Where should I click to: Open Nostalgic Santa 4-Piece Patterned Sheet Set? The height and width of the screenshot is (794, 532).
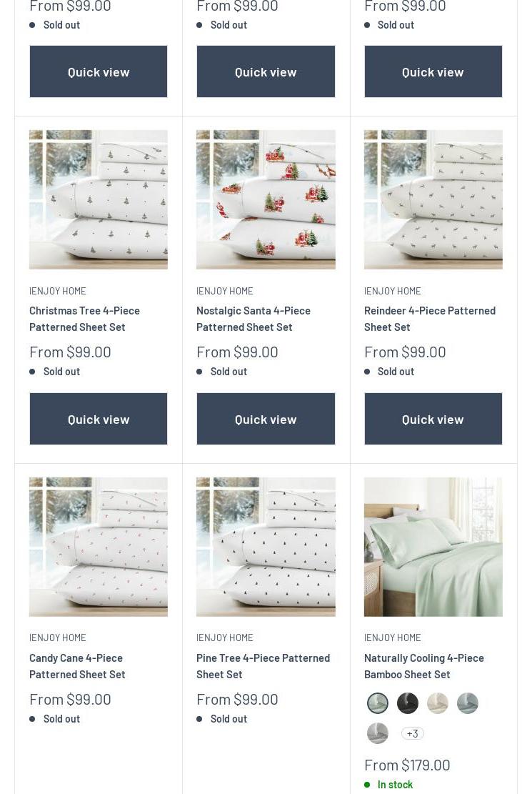[253, 319]
